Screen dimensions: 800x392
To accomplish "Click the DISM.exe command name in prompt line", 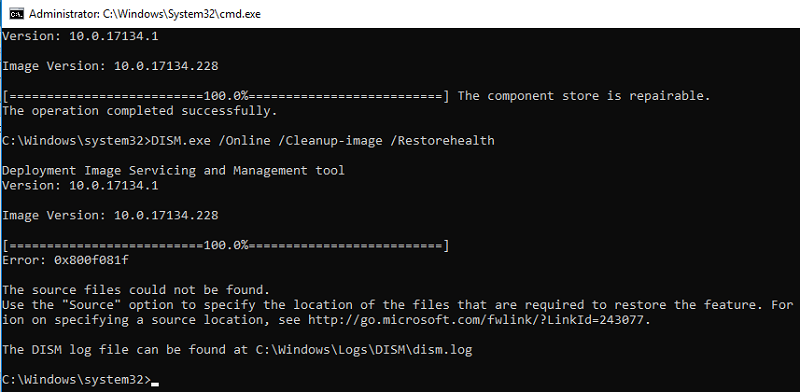I will coord(181,140).
